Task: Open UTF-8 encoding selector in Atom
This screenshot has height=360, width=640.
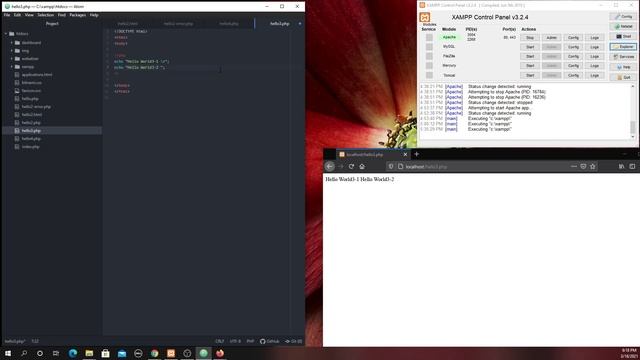Action: 235,341
